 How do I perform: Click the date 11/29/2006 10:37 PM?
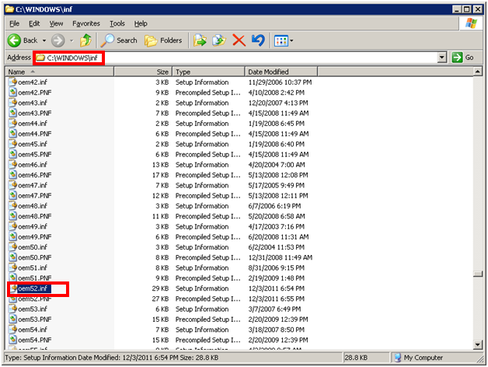click(x=280, y=82)
